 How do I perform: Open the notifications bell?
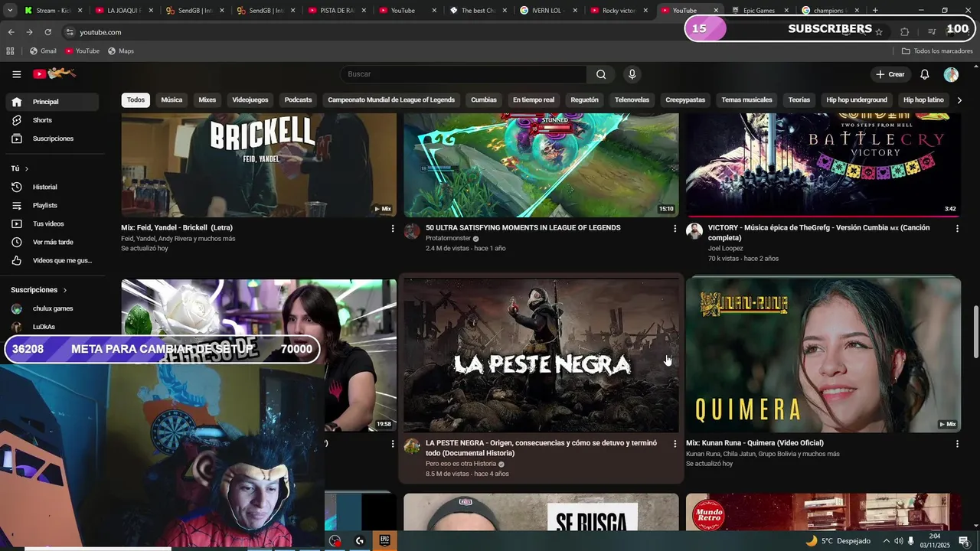coord(924,74)
